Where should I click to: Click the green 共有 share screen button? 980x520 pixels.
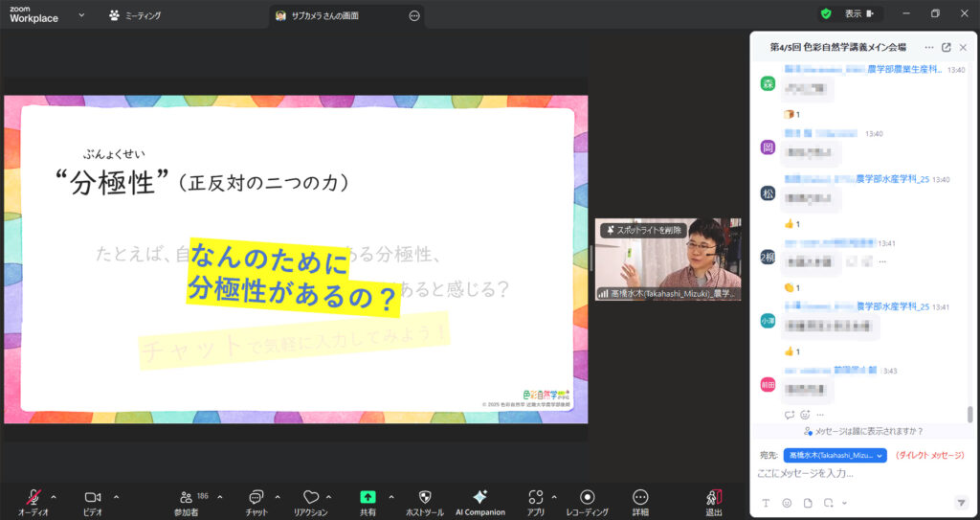(367, 498)
